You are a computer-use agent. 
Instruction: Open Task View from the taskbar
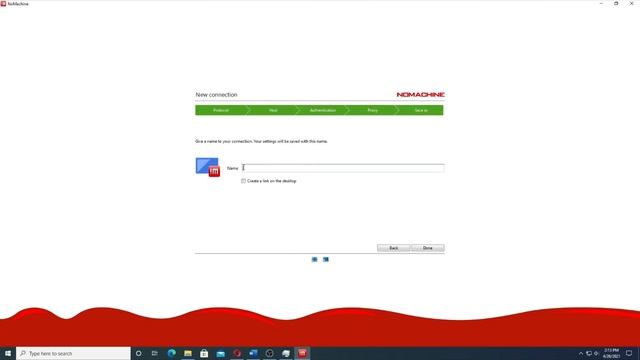tap(155, 353)
